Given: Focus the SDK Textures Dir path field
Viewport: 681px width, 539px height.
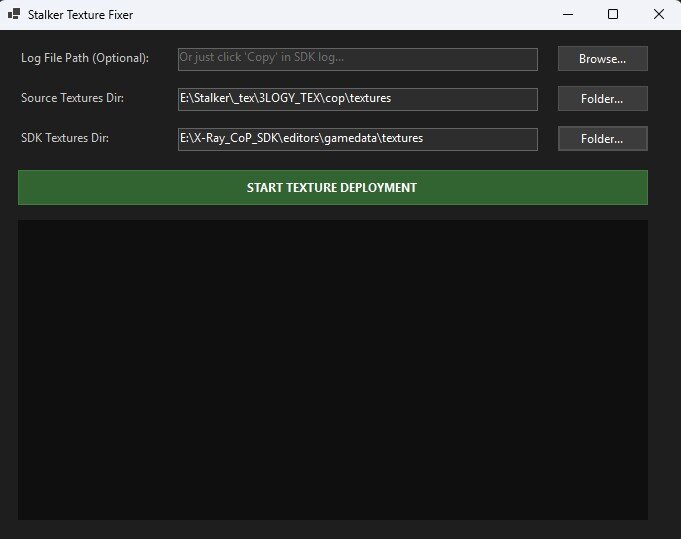Looking at the screenshot, I should pos(357,139).
